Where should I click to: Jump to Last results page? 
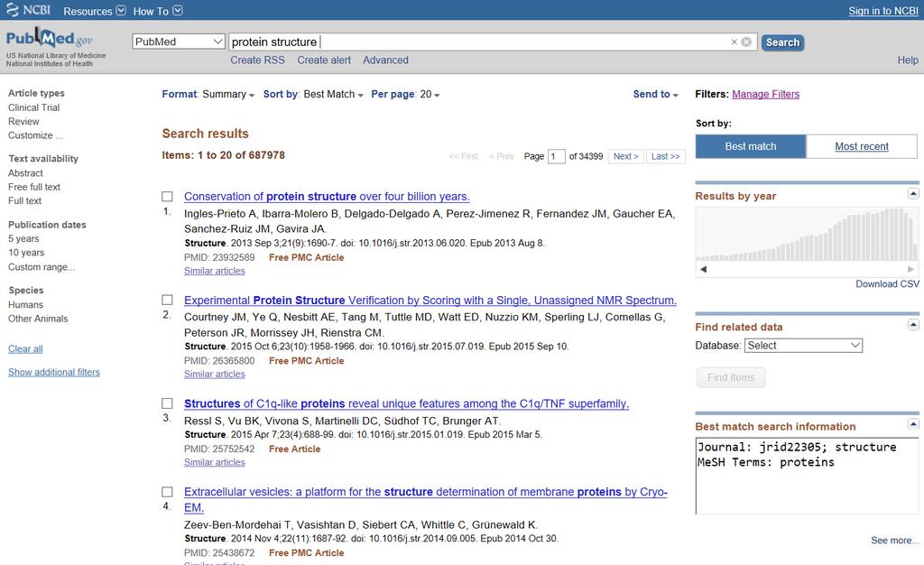(x=666, y=156)
